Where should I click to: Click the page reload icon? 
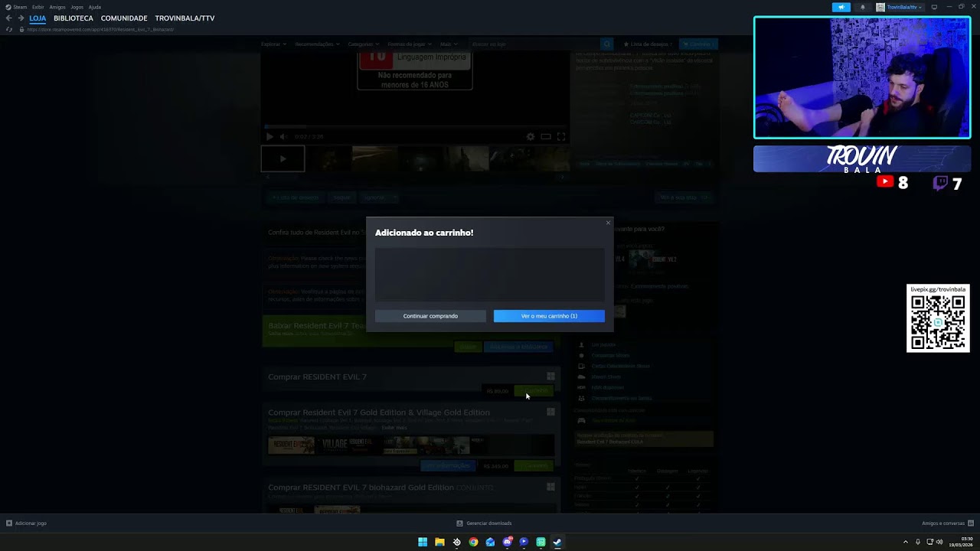click(9, 29)
